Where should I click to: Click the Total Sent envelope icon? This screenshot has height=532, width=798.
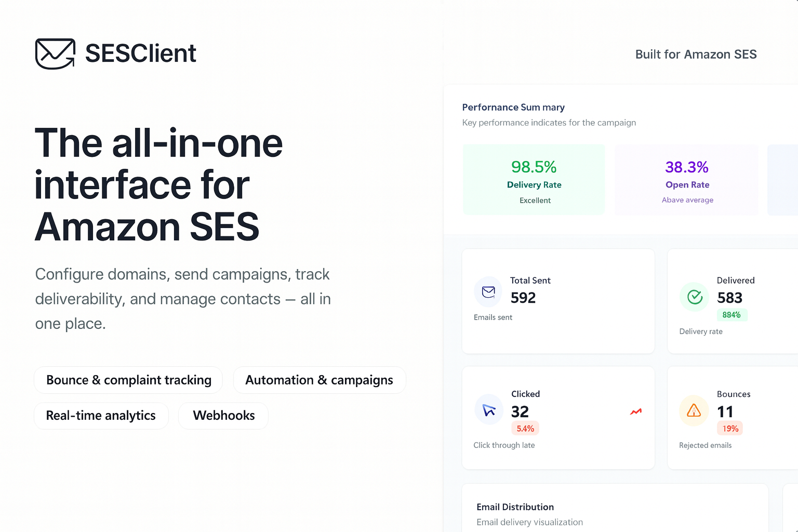point(488,292)
